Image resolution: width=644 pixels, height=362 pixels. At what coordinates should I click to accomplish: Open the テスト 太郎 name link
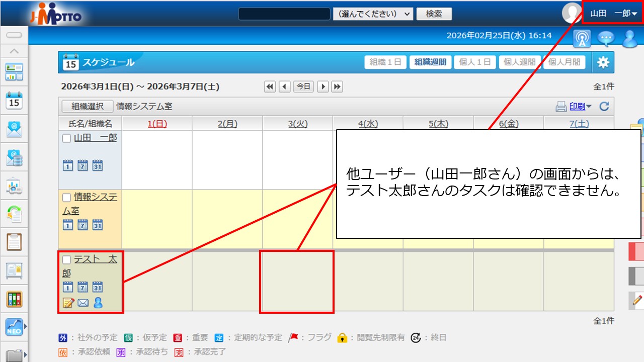click(x=90, y=266)
